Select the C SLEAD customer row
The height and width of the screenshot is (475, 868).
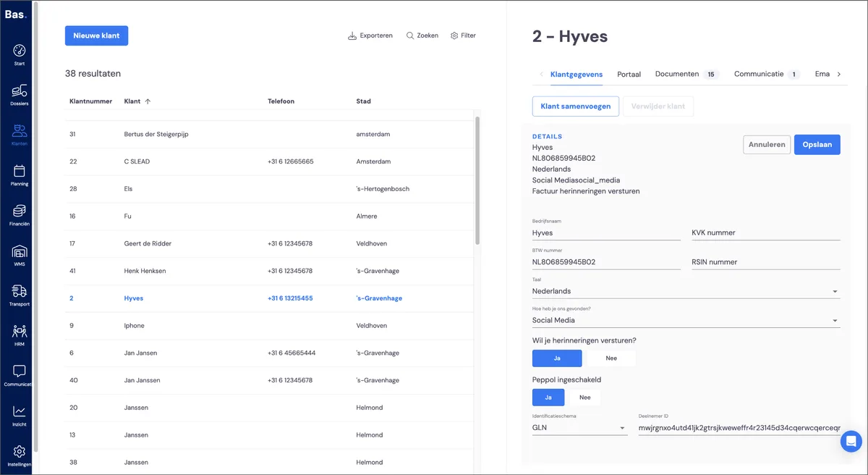269,161
